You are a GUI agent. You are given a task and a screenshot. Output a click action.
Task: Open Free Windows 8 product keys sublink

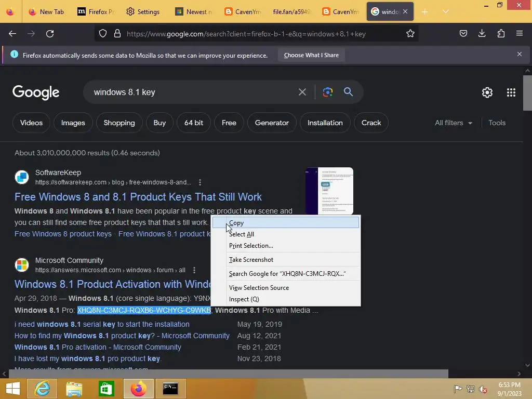pos(63,234)
